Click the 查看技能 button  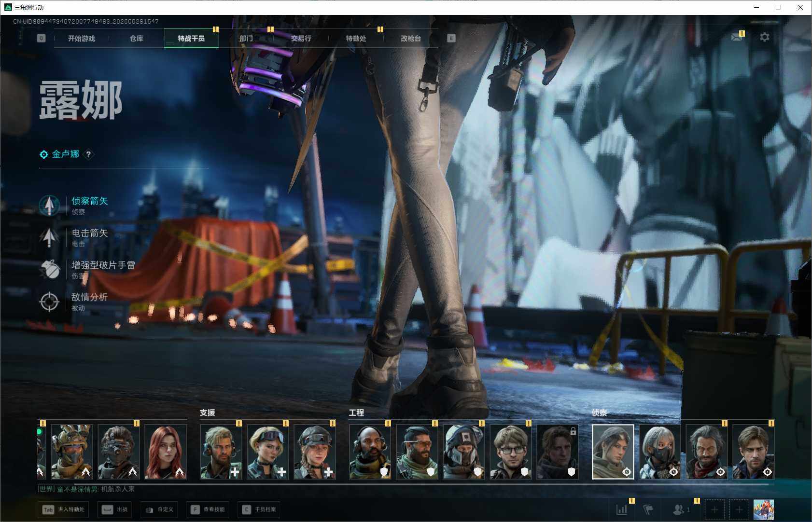pos(208,509)
